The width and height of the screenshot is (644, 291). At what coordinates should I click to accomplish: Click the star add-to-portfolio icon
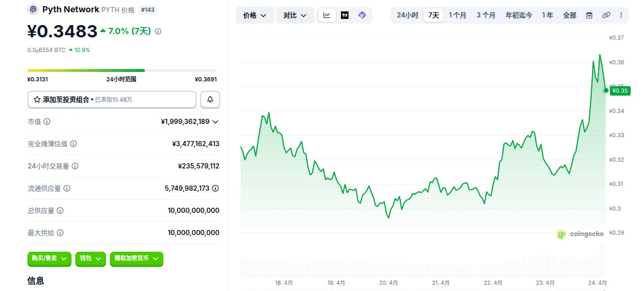coord(37,99)
